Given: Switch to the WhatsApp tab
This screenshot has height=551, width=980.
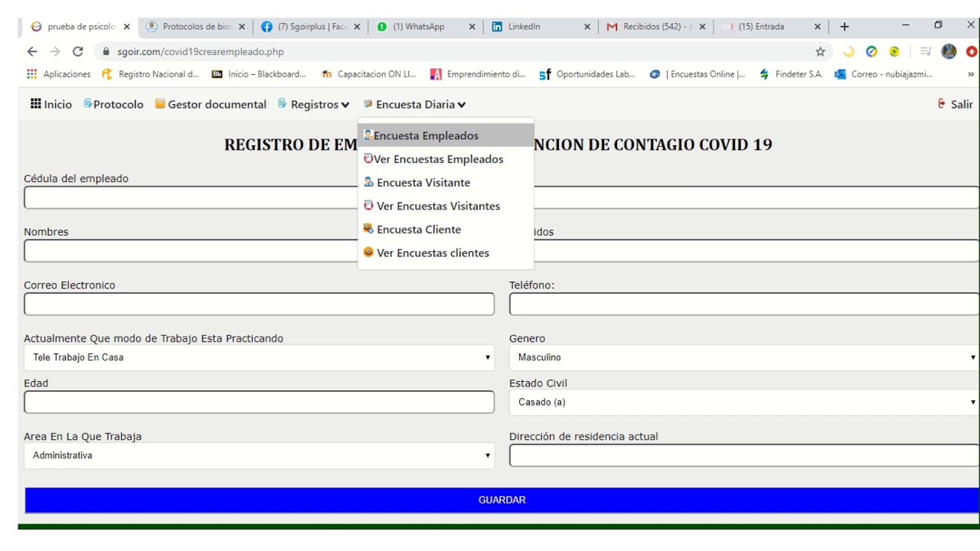Looking at the screenshot, I should 424,26.
